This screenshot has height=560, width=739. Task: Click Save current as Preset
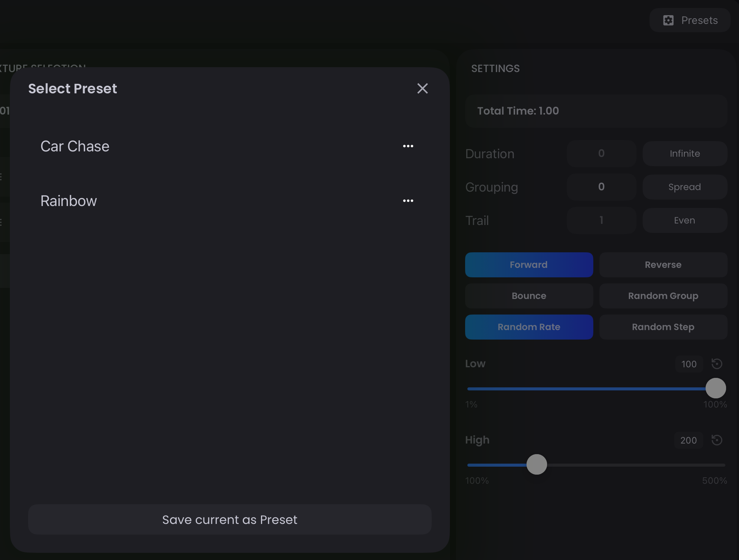click(x=230, y=520)
